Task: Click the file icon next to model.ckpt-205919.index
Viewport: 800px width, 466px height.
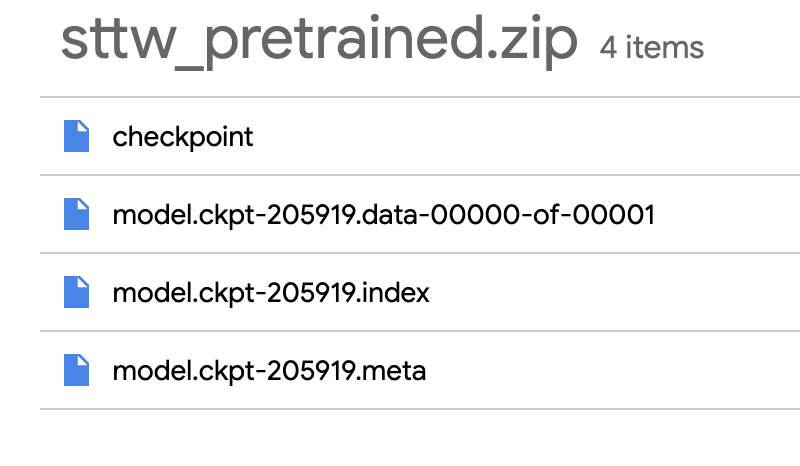Action: [77, 292]
